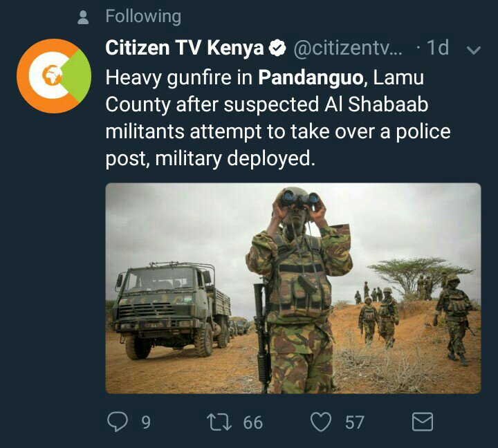
Task: Open the soldier photo attachment
Action: (293, 288)
